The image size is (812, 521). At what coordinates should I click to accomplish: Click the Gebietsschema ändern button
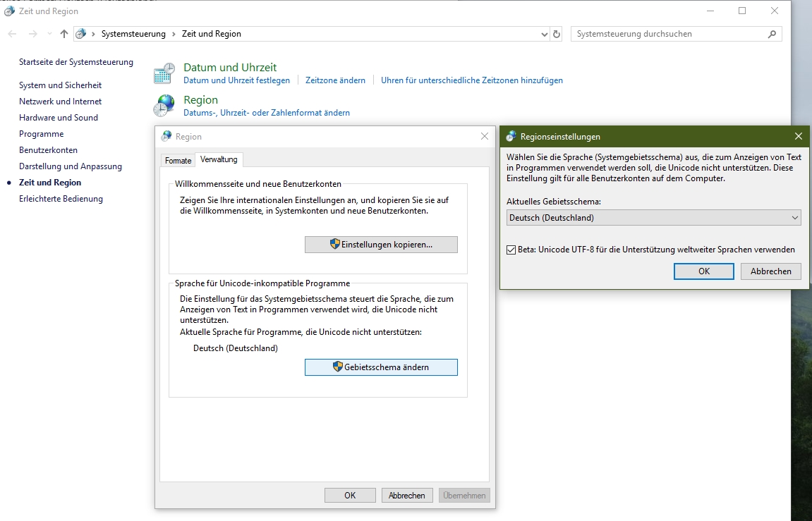(381, 367)
